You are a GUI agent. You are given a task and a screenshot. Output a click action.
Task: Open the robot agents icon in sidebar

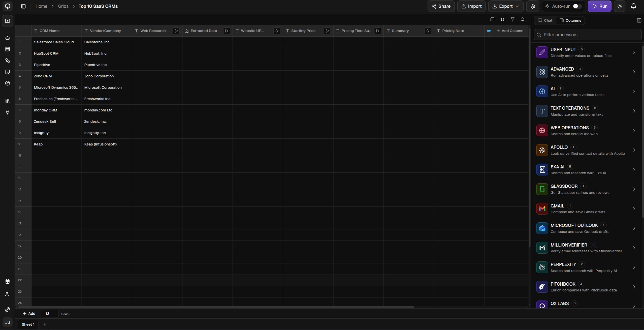(8, 38)
